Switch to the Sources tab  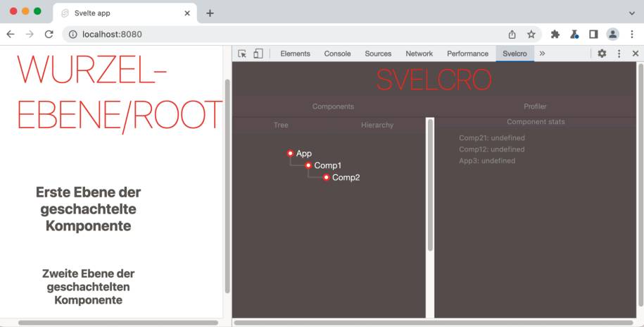(378, 54)
